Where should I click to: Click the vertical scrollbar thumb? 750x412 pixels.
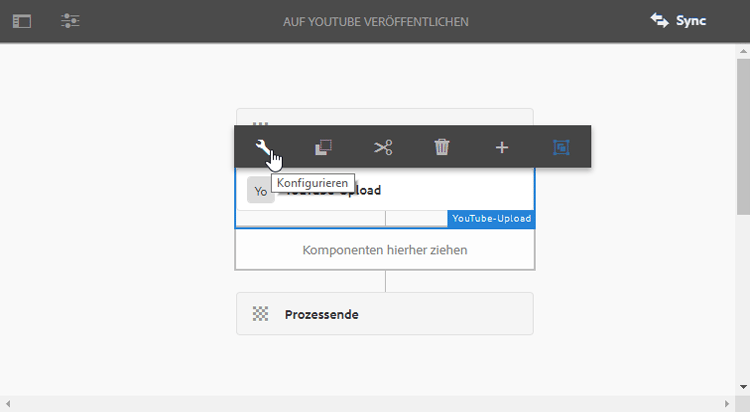point(743,137)
